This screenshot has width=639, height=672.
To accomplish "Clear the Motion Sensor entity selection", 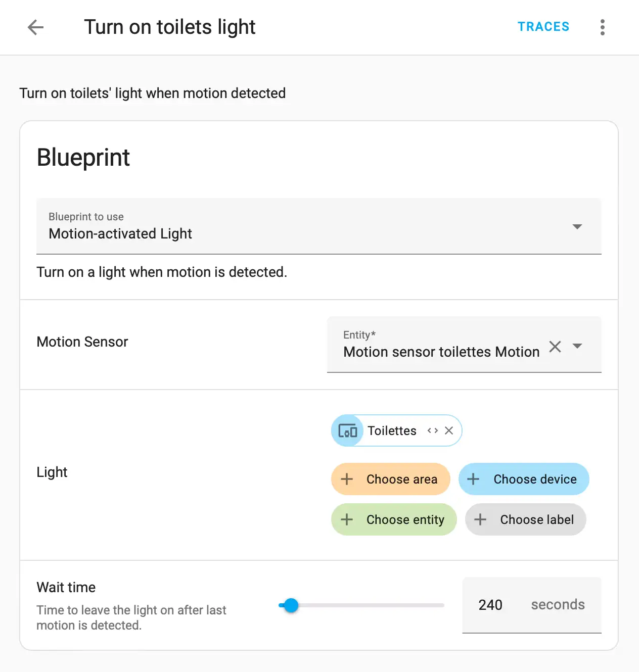I will pyautogui.click(x=555, y=347).
